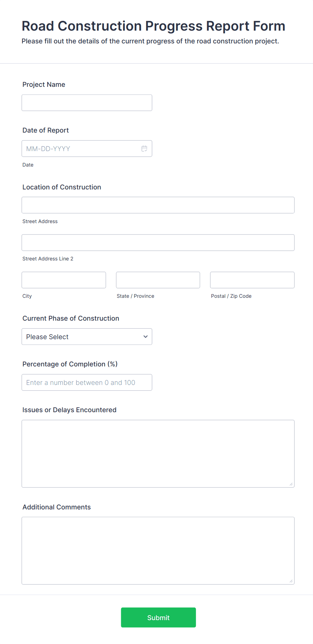Open the date picker calendar icon
This screenshot has height=644, width=313.
[x=144, y=148]
